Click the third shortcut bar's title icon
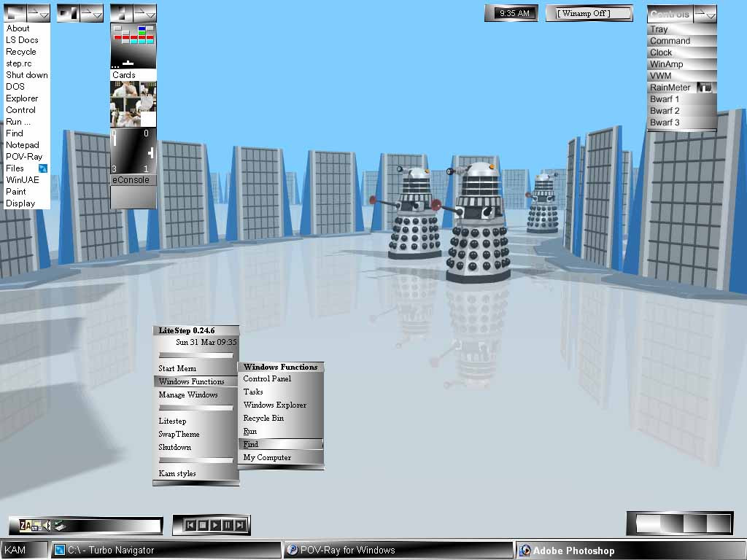Viewport: 747px width, 560px height. (122, 13)
